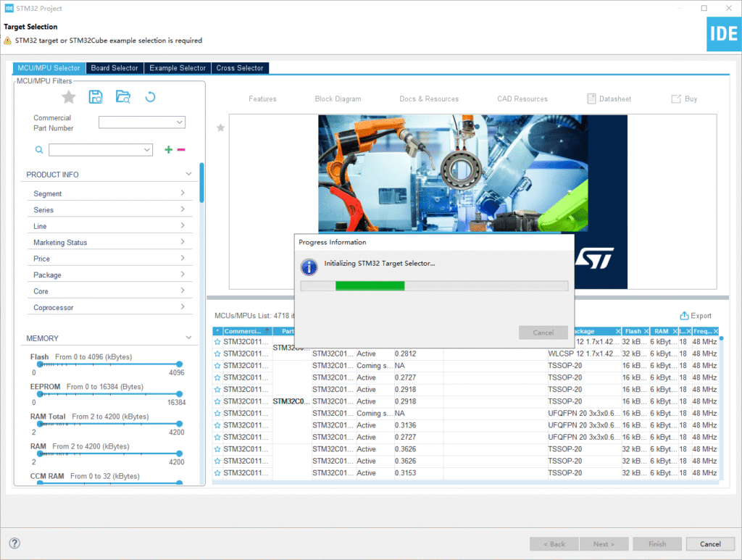This screenshot has width=742, height=560.
Task: Click the bold STM32C0... series cell
Action: (x=291, y=401)
